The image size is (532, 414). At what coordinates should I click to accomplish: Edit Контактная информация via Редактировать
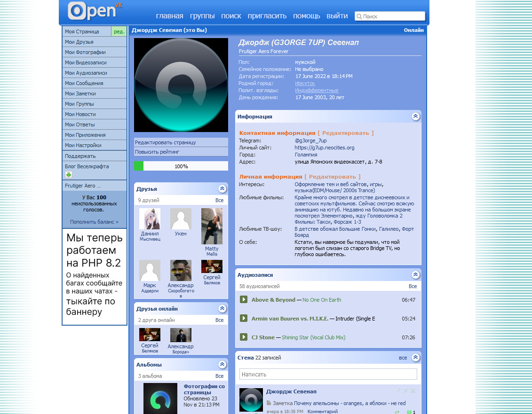pos(346,133)
